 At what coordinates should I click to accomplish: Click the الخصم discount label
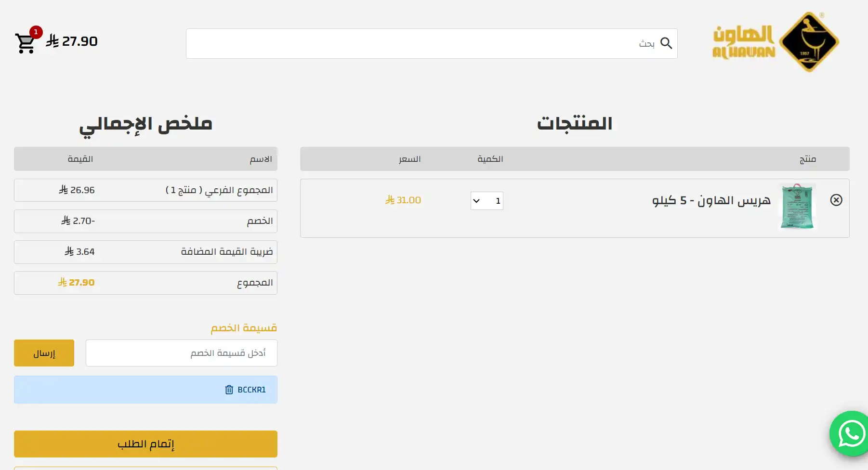[260, 221]
